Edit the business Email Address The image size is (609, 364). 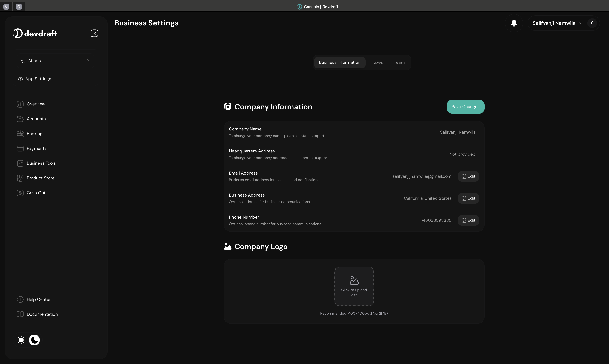[468, 176]
